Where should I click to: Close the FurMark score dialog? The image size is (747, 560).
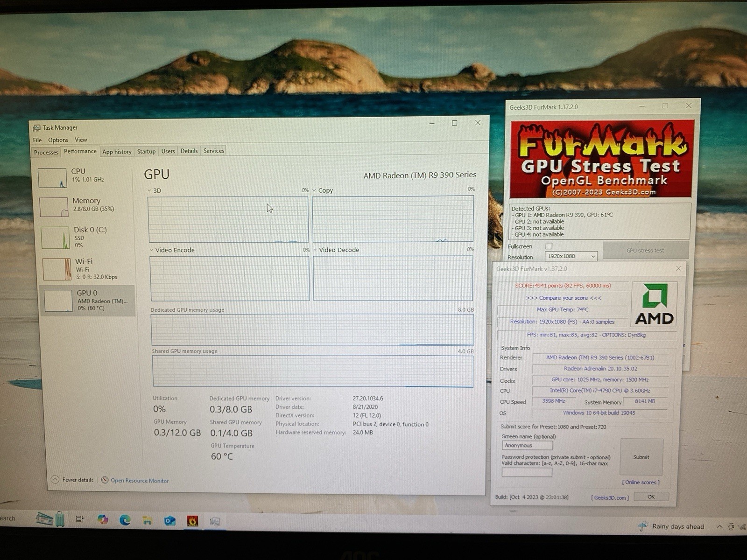tap(678, 268)
